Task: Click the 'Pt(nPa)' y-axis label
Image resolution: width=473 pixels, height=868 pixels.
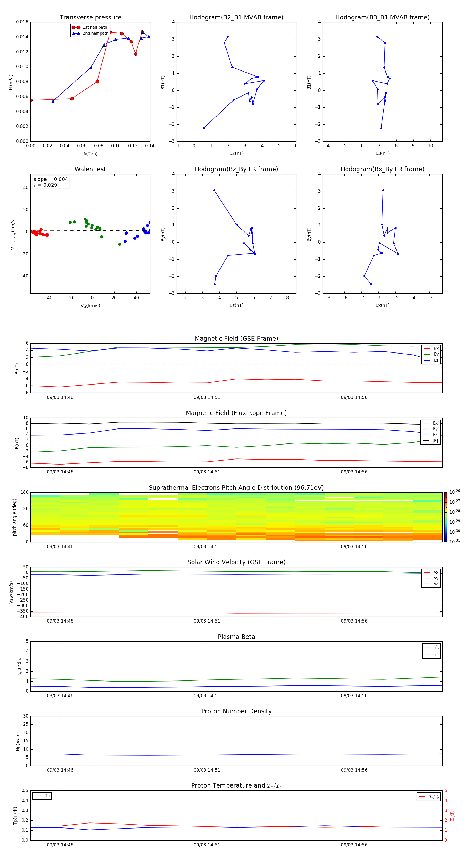Action: (x=11, y=82)
